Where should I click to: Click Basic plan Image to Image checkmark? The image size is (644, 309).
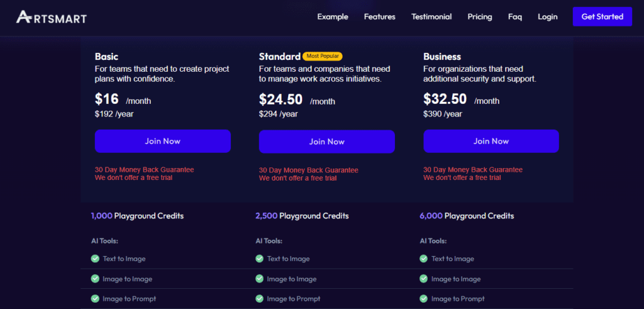(95, 279)
